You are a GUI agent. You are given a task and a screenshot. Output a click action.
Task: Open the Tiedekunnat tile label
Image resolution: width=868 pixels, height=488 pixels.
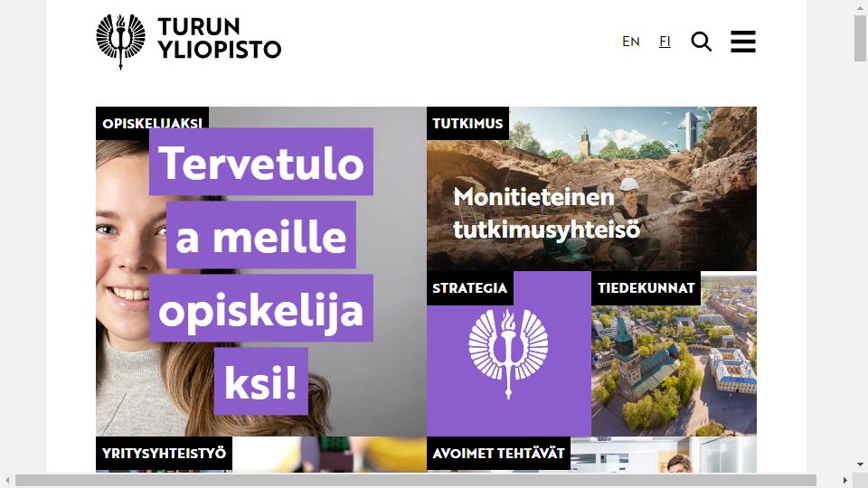646,287
